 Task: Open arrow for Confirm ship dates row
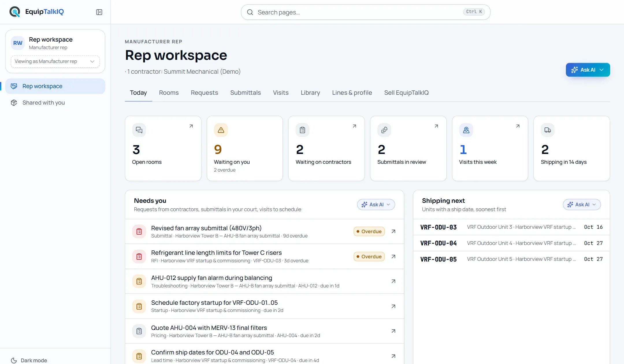click(x=393, y=356)
